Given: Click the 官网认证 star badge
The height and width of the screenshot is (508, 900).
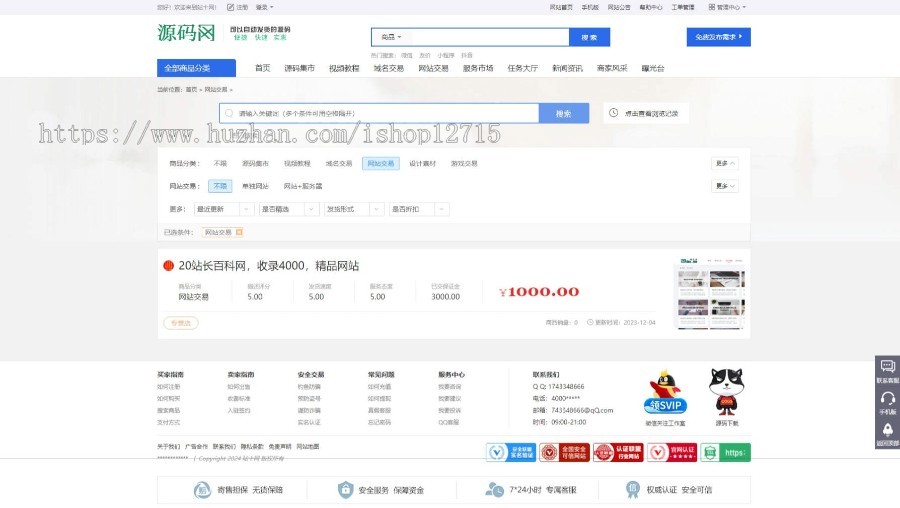Looking at the screenshot, I should pyautogui.click(x=672, y=452).
